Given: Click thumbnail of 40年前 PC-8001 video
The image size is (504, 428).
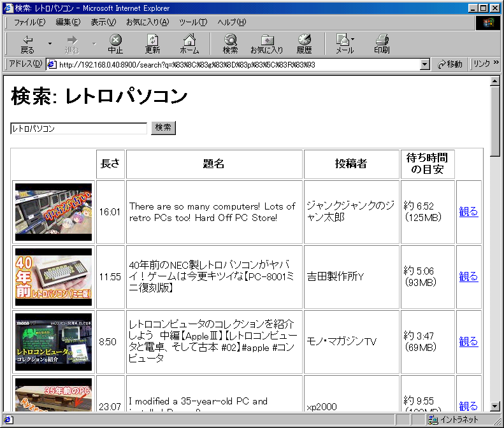Looking at the screenshot, I should [54, 277].
